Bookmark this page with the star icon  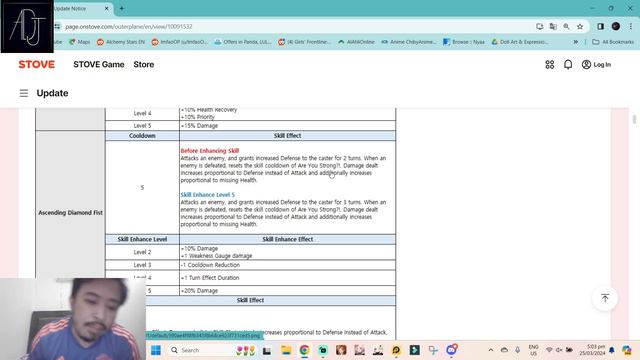[x=580, y=27]
